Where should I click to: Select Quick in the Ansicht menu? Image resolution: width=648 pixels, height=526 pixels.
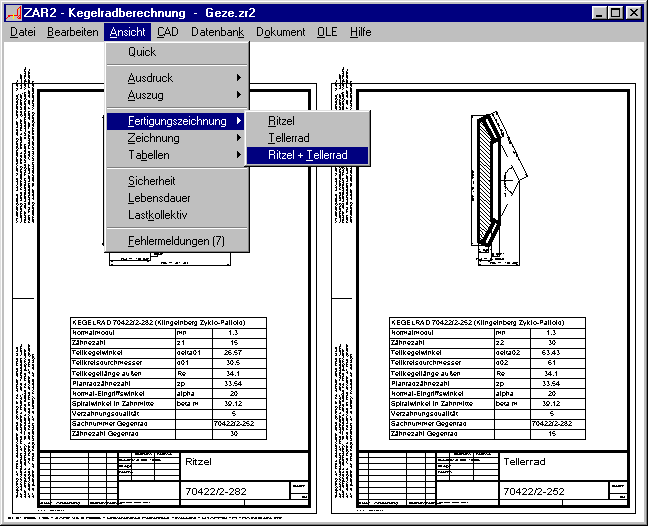pos(142,52)
